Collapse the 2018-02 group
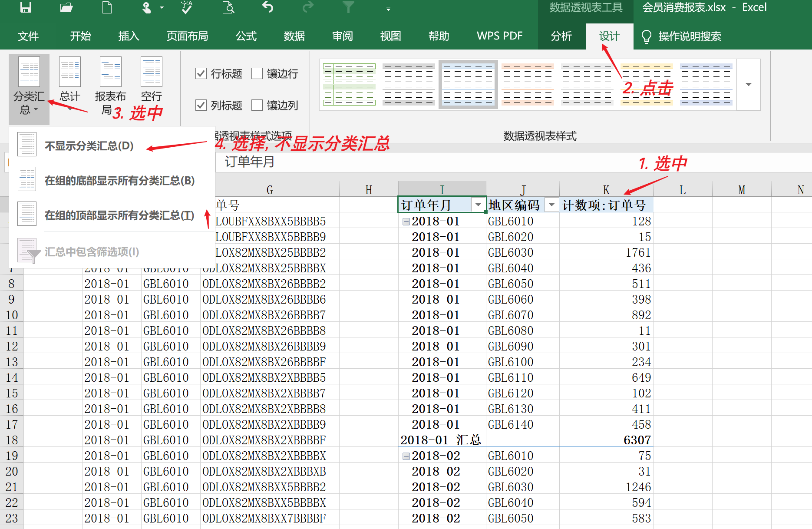The width and height of the screenshot is (812, 529). pos(406,456)
